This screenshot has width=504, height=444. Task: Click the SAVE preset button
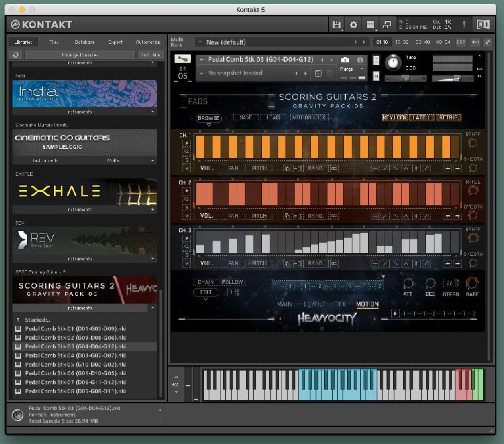245,117
